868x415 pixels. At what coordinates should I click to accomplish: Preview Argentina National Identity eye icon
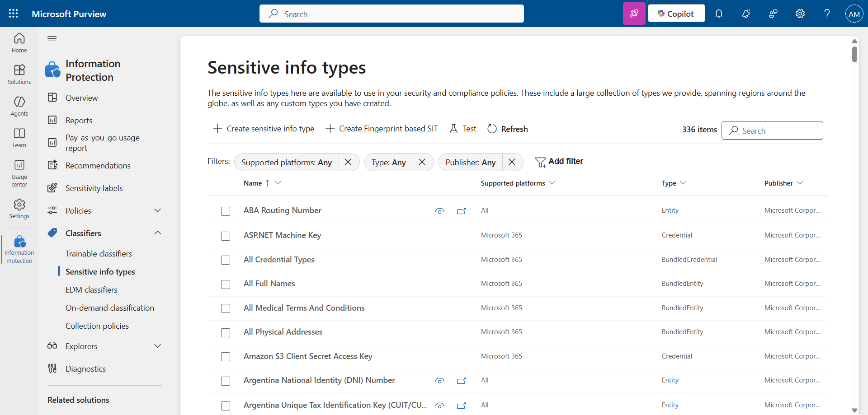tap(439, 381)
